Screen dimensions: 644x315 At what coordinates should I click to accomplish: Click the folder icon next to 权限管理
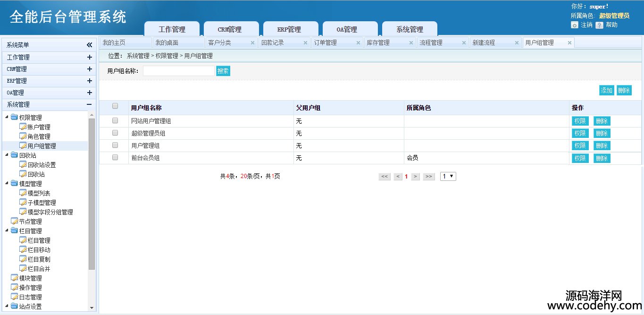[14, 117]
